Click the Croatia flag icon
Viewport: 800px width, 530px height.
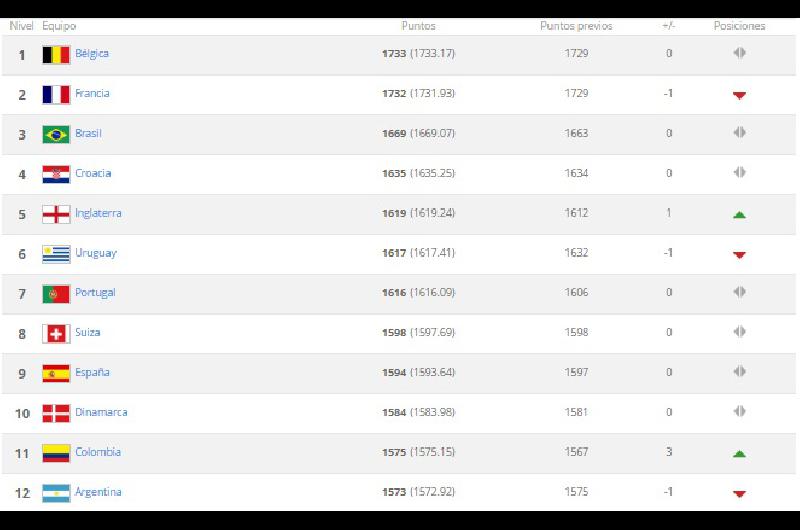pyautogui.click(x=56, y=174)
